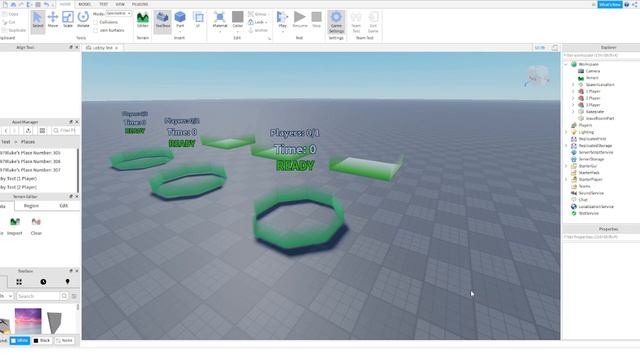Click the Asset Manager grid view icon
The height and width of the screenshot is (360, 640).
tap(42, 131)
